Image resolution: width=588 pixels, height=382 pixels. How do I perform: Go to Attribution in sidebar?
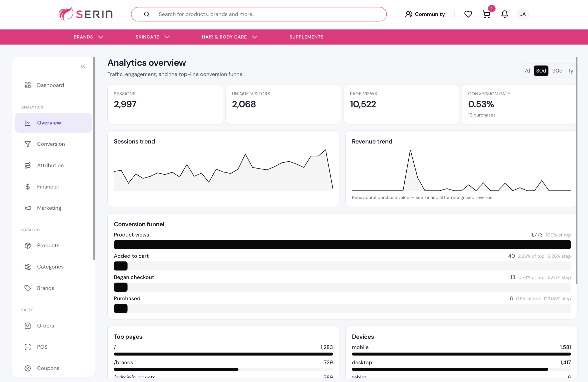point(53,165)
